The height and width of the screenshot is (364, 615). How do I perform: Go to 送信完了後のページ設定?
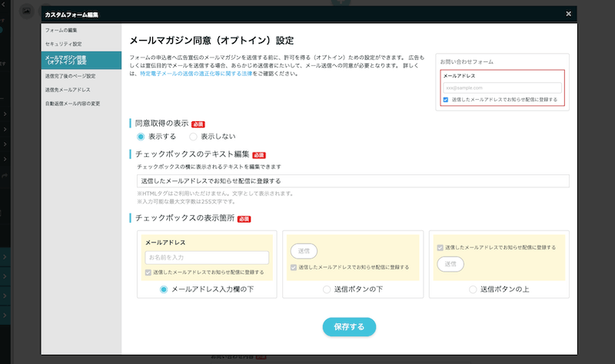tap(70, 76)
